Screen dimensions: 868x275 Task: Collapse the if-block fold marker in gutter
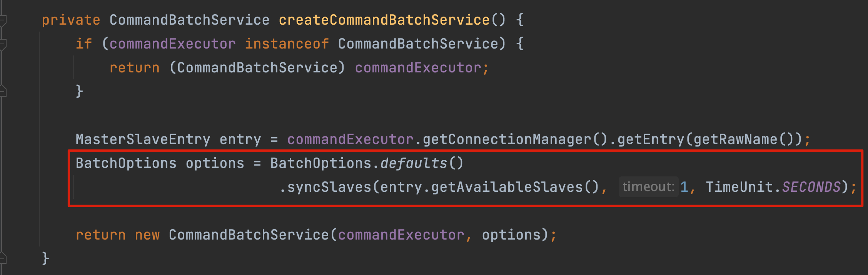pos(3,44)
